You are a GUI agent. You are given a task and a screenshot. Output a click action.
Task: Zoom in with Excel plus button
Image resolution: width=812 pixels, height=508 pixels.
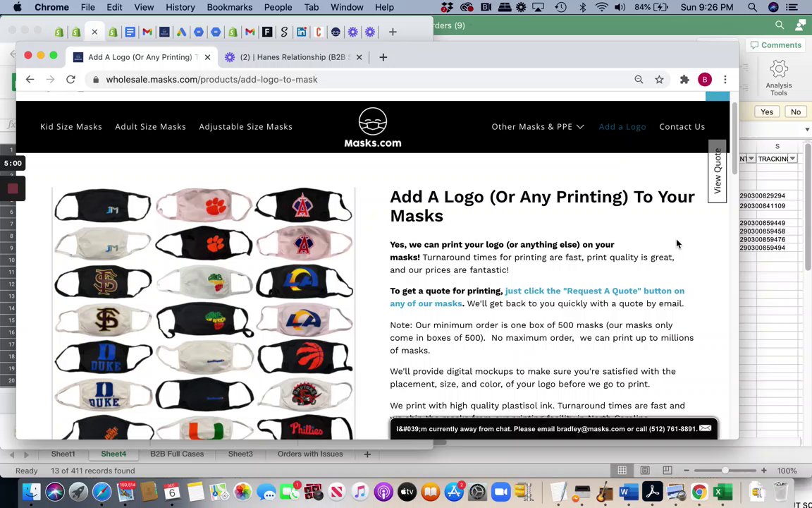(764, 470)
